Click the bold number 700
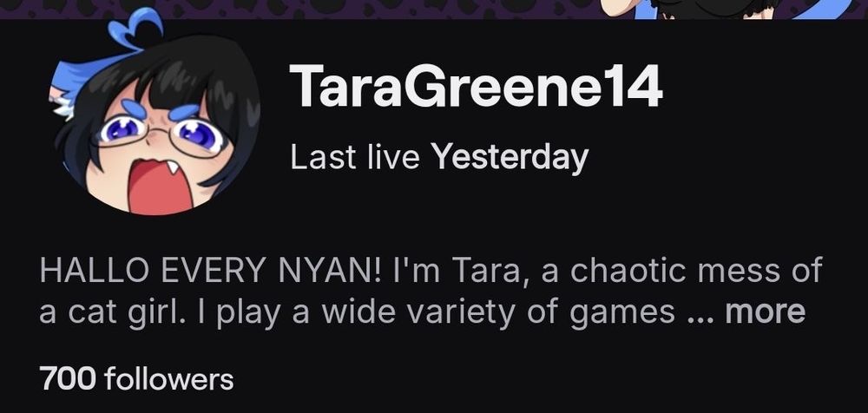This screenshot has width=868, height=413. pyautogui.click(x=68, y=380)
